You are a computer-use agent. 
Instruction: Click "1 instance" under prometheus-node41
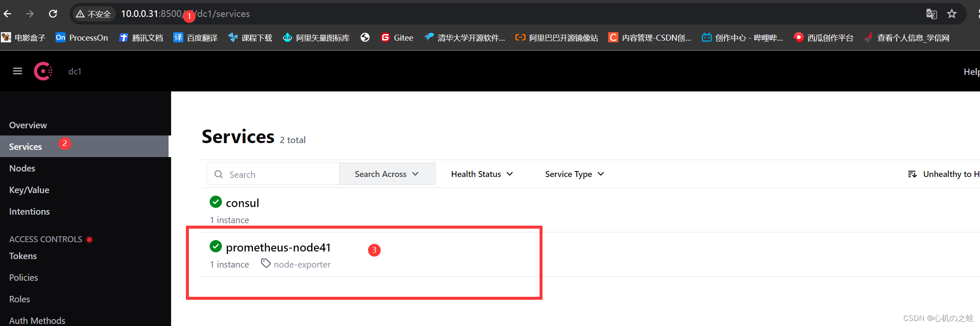tap(230, 265)
